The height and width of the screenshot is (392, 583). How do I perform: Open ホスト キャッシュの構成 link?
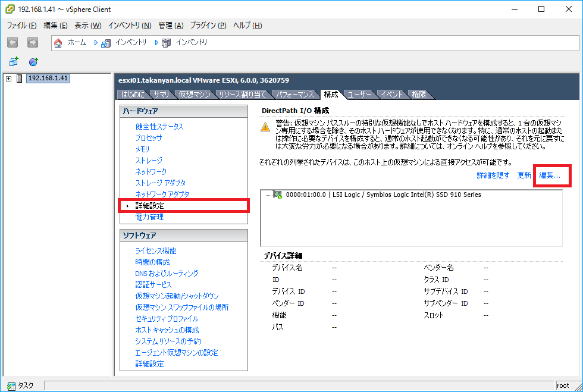(x=167, y=330)
